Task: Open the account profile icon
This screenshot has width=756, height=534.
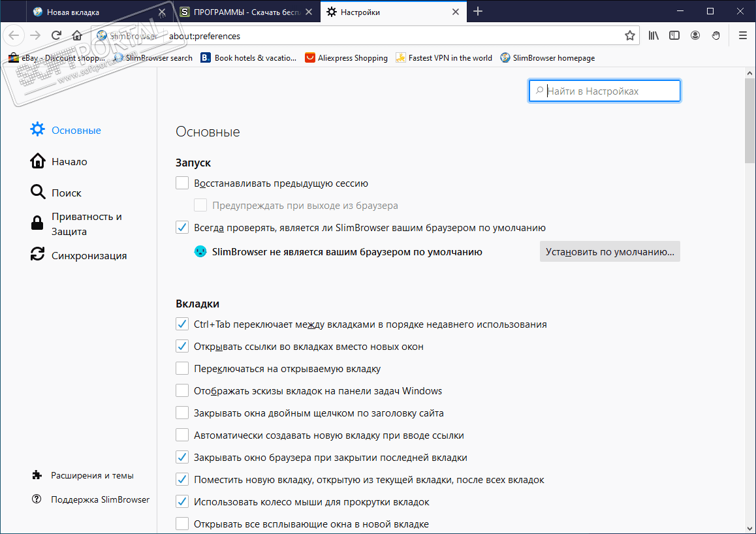Action: pos(695,36)
